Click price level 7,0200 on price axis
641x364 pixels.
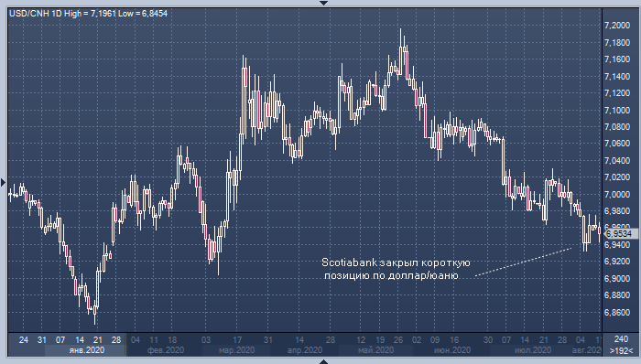click(x=617, y=177)
